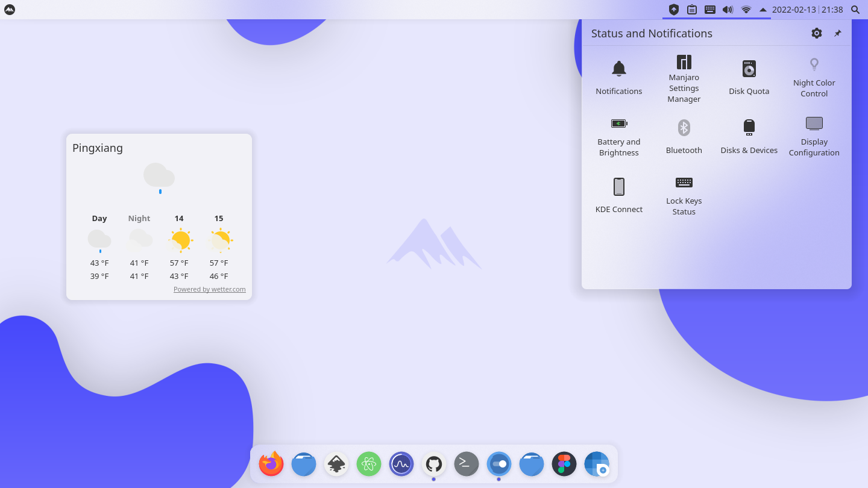Click the 46 °F low for day 15
Image resolution: width=868 pixels, height=488 pixels.
pos(219,277)
